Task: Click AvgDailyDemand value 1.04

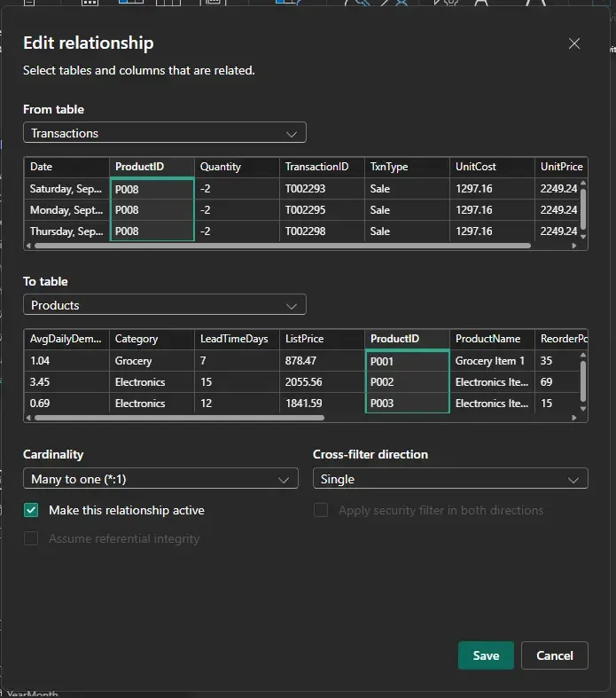Action: (x=66, y=361)
